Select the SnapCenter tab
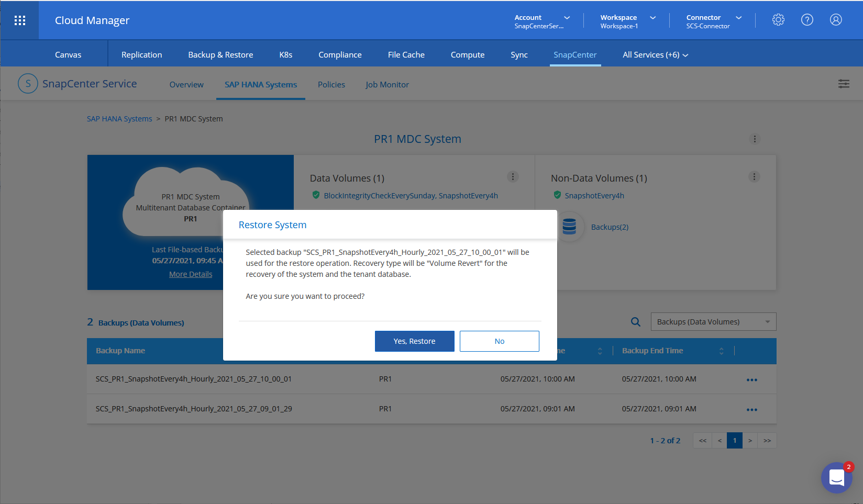This screenshot has height=504, width=863. [575, 55]
